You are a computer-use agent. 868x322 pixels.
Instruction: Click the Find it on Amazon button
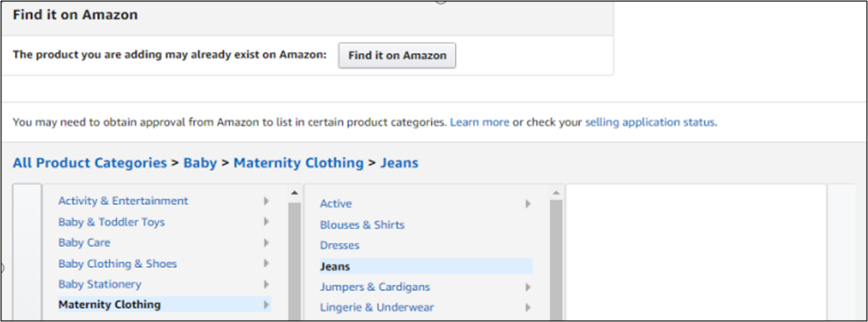(397, 55)
